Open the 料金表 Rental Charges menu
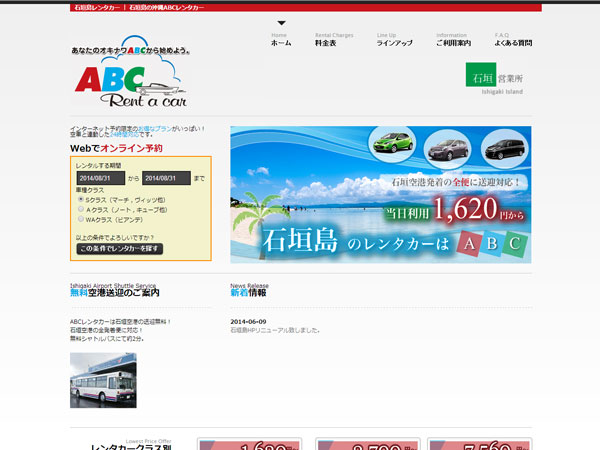This screenshot has width=600, height=450. pos(325,43)
